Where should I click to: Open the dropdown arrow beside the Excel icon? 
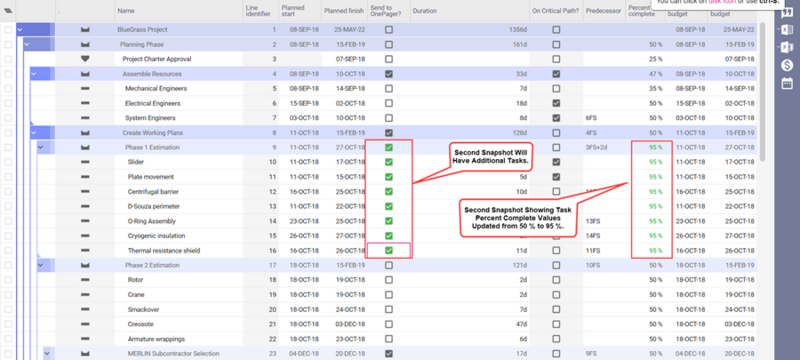(x=778, y=30)
